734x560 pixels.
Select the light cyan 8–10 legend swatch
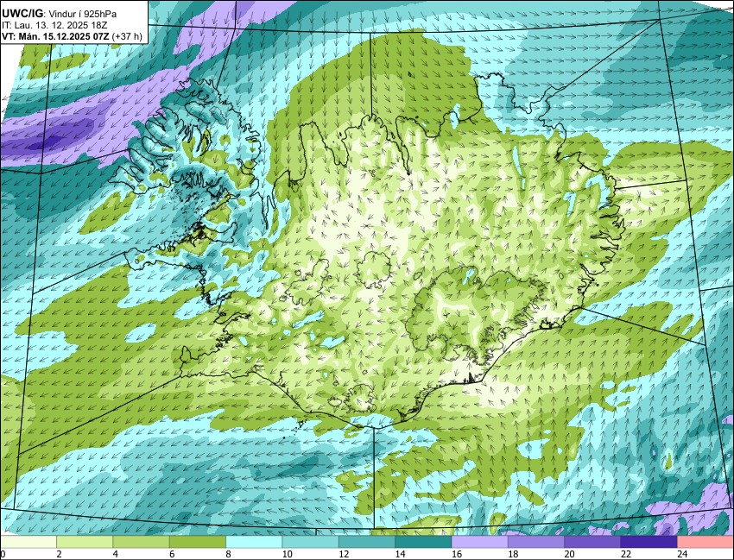coord(254,542)
